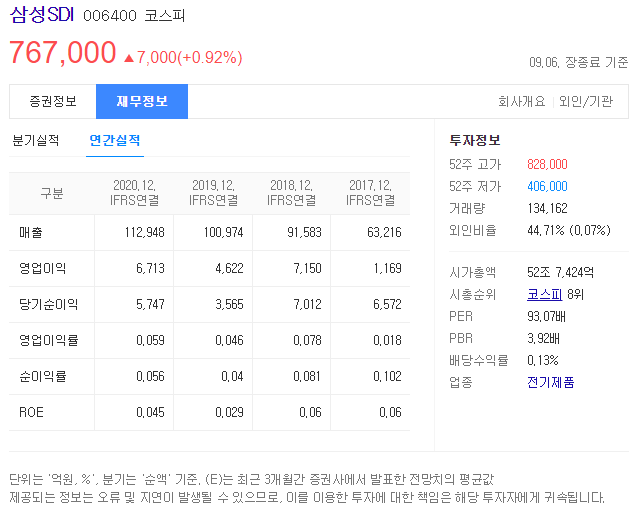Click the 2018 매출 value 91,583
634x513 pixels.
pos(304,232)
